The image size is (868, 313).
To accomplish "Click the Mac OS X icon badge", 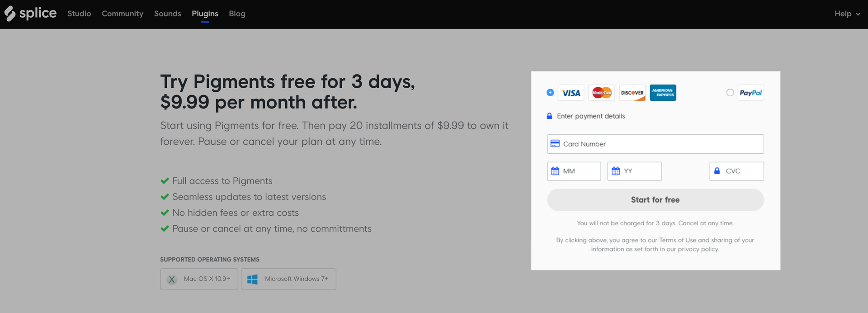I will [x=172, y=279].
